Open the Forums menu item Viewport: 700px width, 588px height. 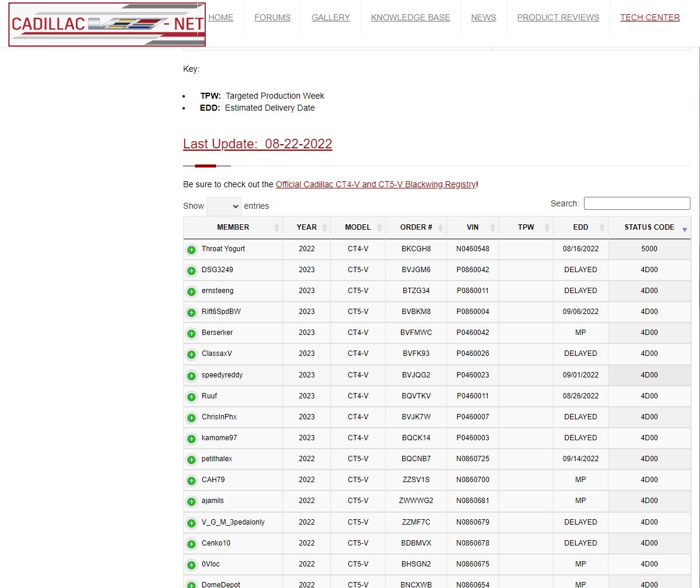[x=272, y=17]
